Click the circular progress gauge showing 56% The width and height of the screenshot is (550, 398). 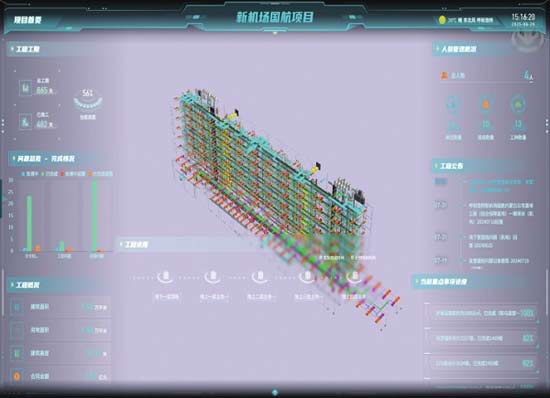(x=88, y=99)
